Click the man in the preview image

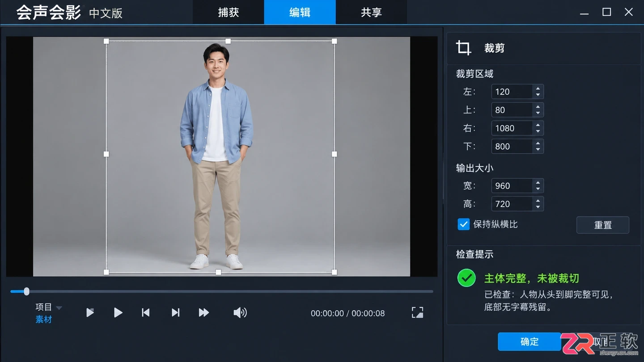tap(216, 156)
